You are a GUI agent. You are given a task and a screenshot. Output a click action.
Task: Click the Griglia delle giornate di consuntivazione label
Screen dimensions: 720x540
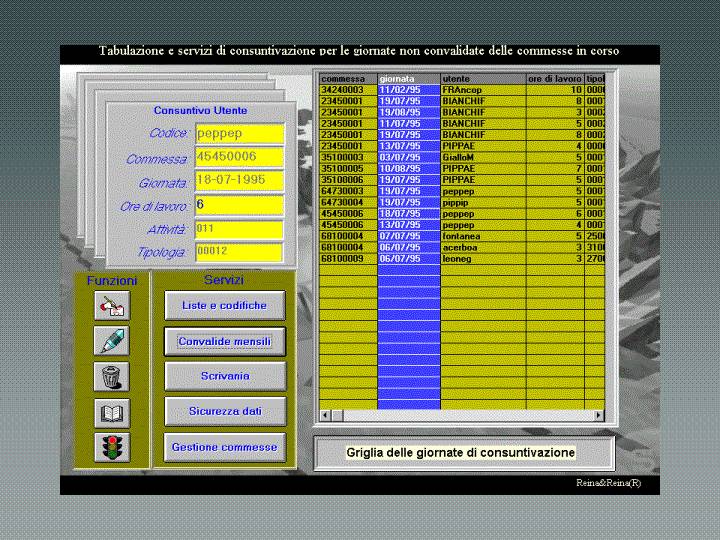tap(460, 453)
